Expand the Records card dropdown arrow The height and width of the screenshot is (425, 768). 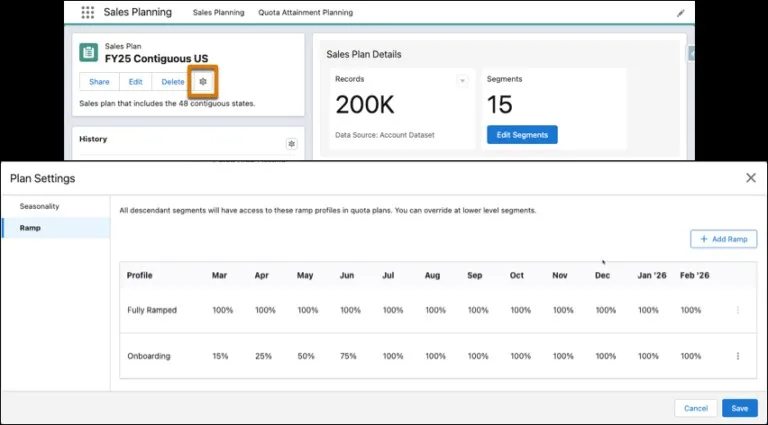pos(462,80)
